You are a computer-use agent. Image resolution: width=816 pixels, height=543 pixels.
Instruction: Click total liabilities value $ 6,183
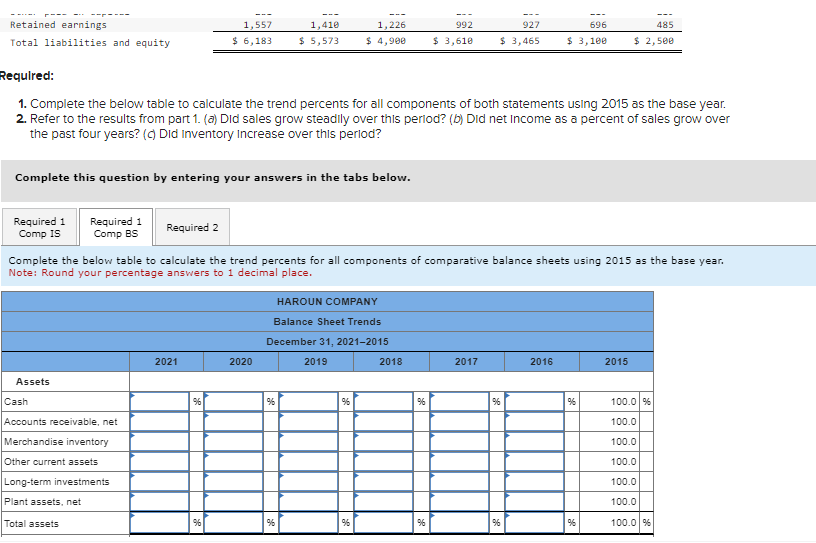[252, 41]
